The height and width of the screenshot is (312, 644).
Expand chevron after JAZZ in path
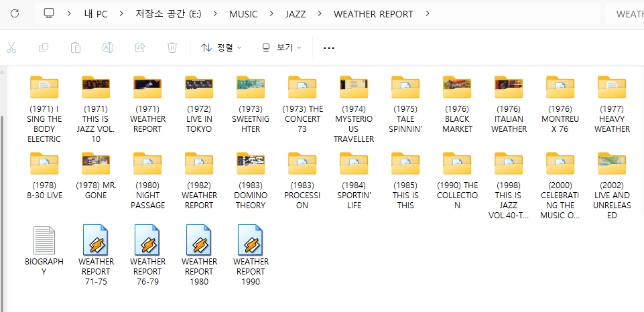[320, 13]
